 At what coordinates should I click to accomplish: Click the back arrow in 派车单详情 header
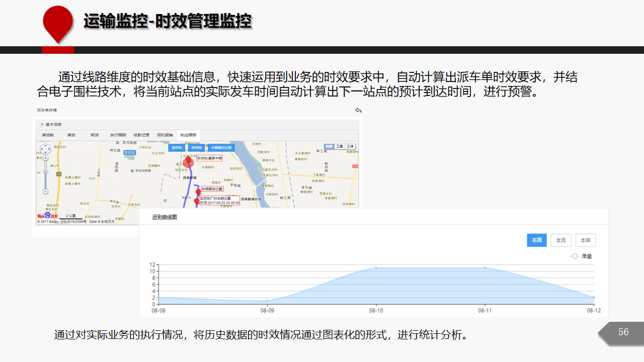[x=358, y=110]
